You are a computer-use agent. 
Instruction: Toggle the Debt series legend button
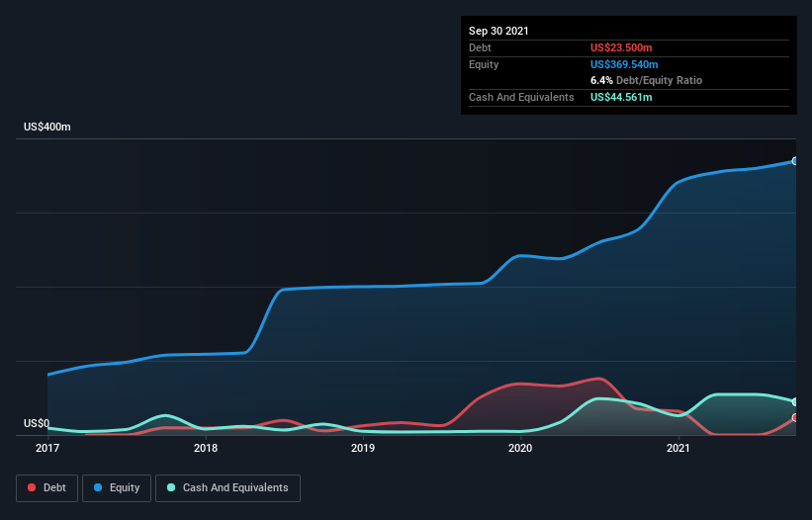click(x=46, y=488)
